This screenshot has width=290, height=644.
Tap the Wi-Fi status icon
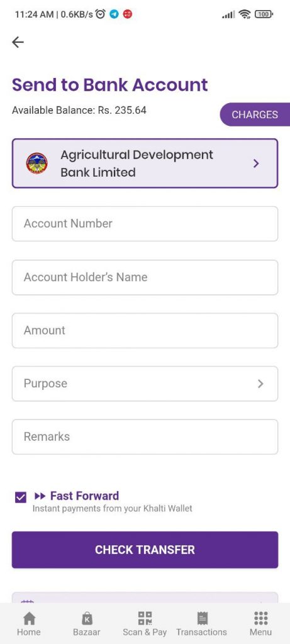pos(245,14)
